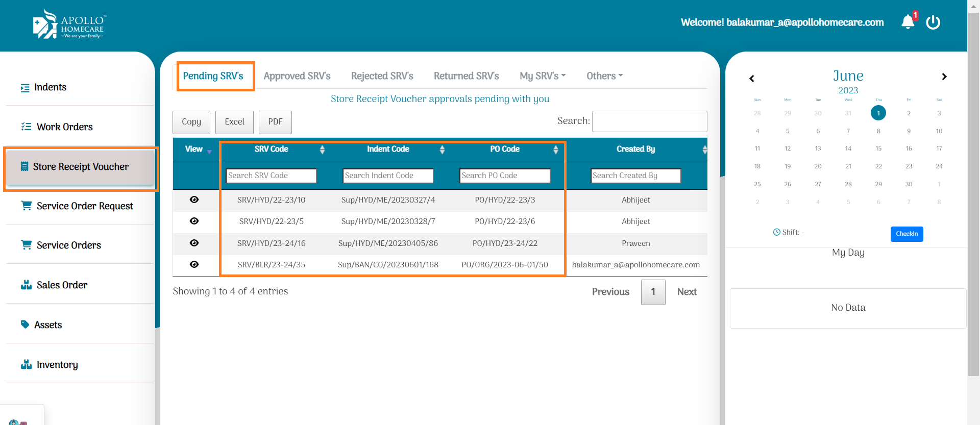Open Store Receipt Voucher menu item
This screenshot has width=980, height=425.
tap(80, 167)
